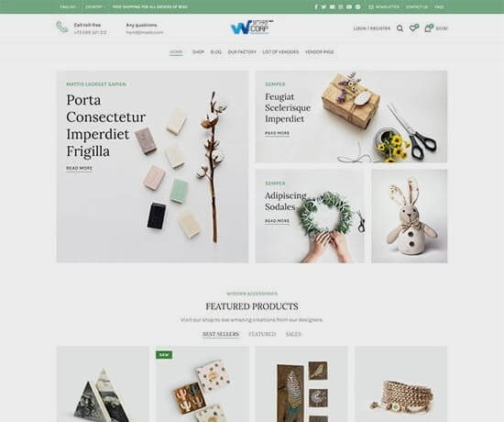Open the Newsletter link in top bar
The height and width of the screenshot is (422, 504).
(384, 6)
